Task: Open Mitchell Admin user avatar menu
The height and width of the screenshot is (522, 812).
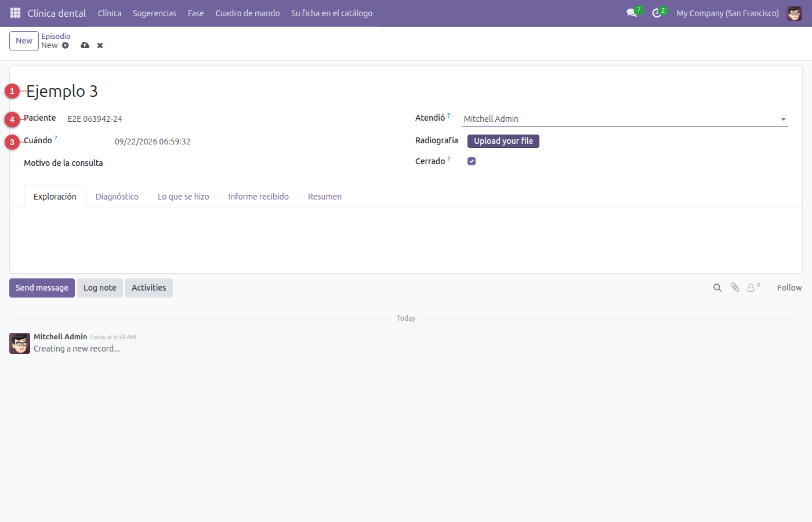Action: coord(794,13)
